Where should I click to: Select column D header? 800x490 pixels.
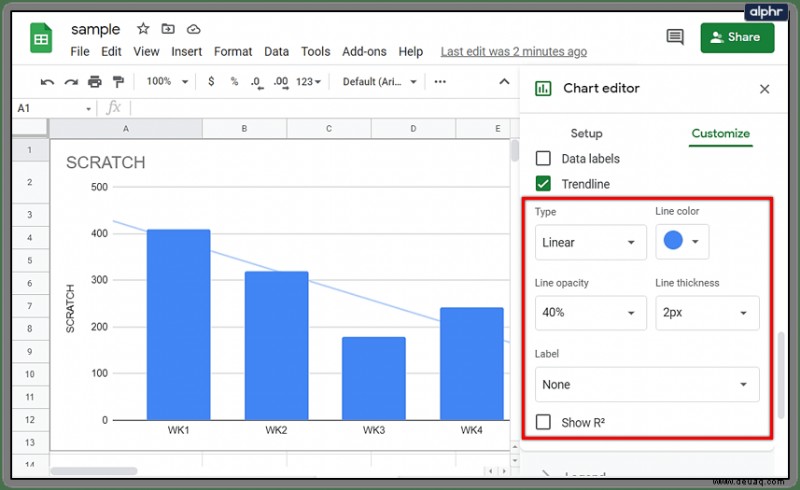pos(413,129)
